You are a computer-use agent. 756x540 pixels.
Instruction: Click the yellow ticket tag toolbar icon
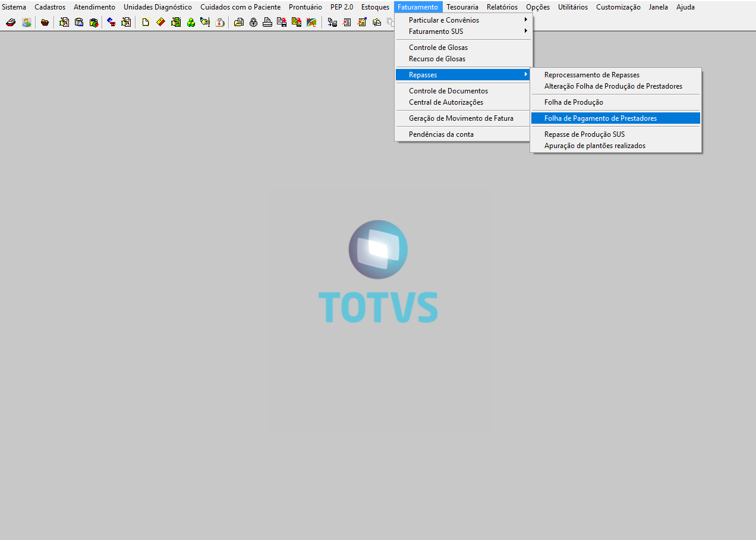(161, 23)
